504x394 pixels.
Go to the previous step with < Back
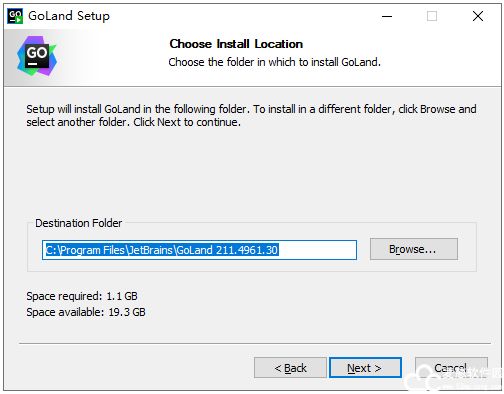pos(290,368)
